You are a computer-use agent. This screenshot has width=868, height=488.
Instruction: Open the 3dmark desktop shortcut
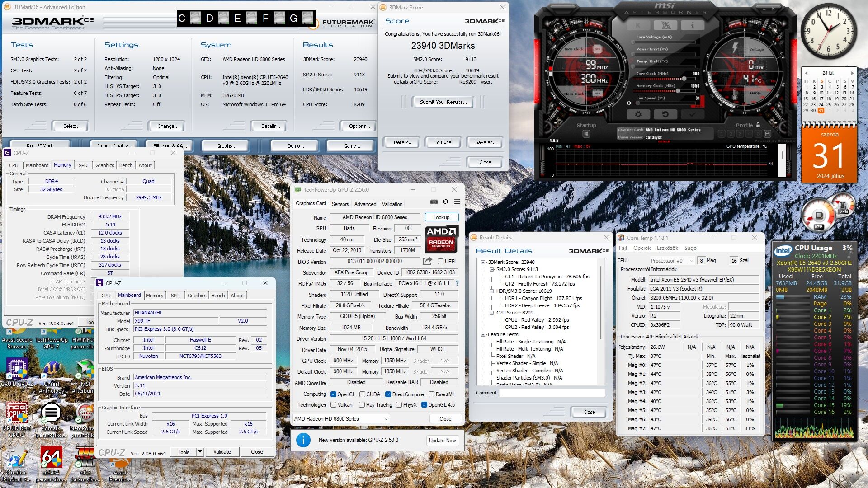[50, 420]
